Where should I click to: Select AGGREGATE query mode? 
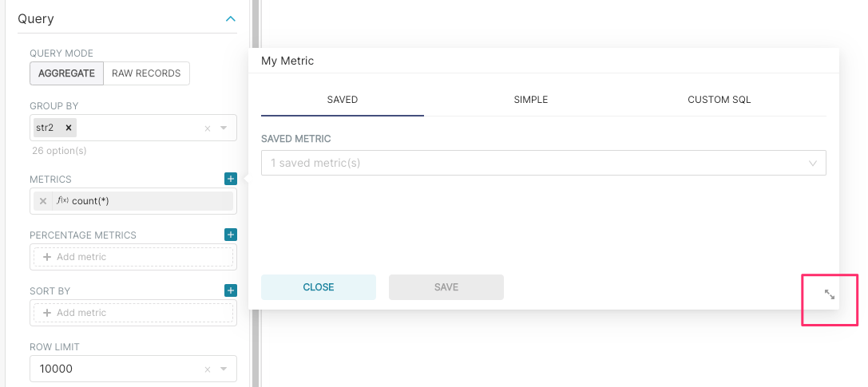point(66,73)
